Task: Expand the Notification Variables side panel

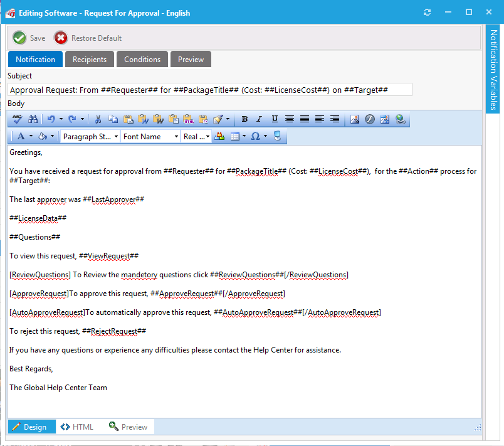Action: point(493,69)
